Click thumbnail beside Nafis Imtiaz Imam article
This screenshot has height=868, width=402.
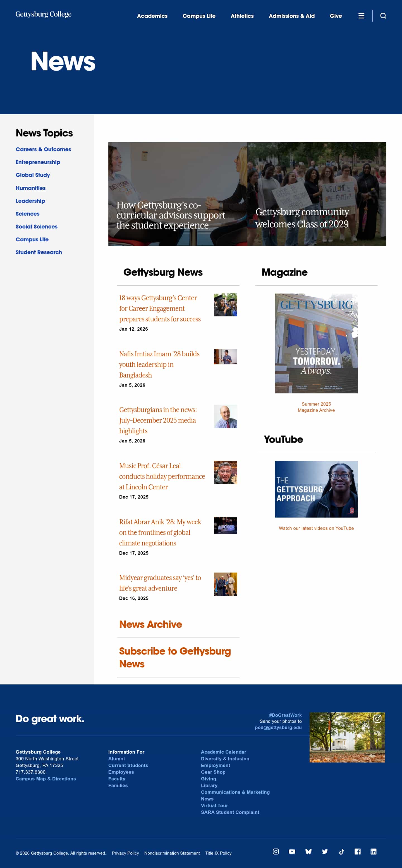pyautogui.click(x=225, y=357)
